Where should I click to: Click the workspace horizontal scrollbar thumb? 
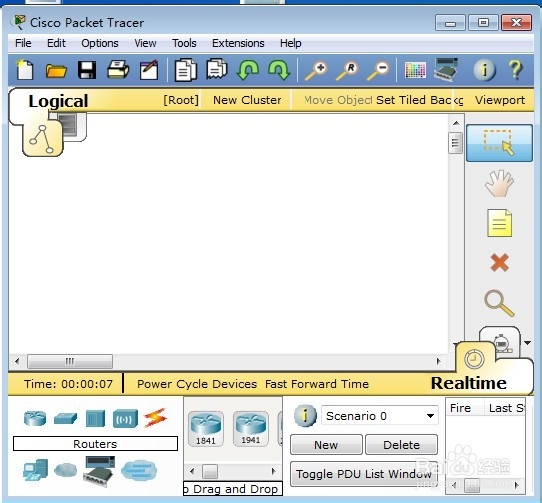point(70,361)
